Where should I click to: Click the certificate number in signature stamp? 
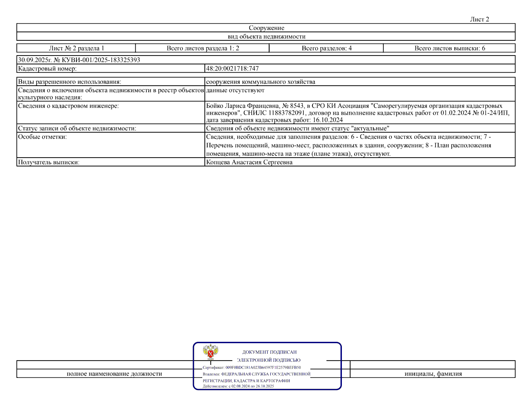263,368
